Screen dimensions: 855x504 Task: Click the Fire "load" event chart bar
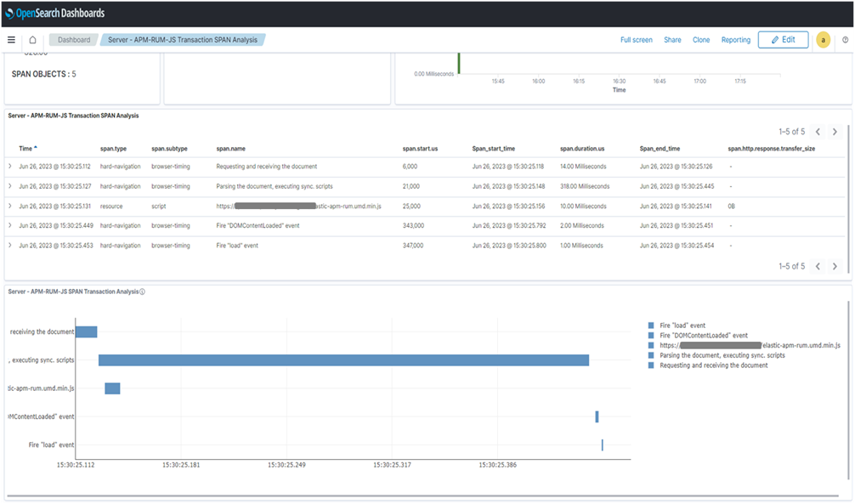[603, 445]
